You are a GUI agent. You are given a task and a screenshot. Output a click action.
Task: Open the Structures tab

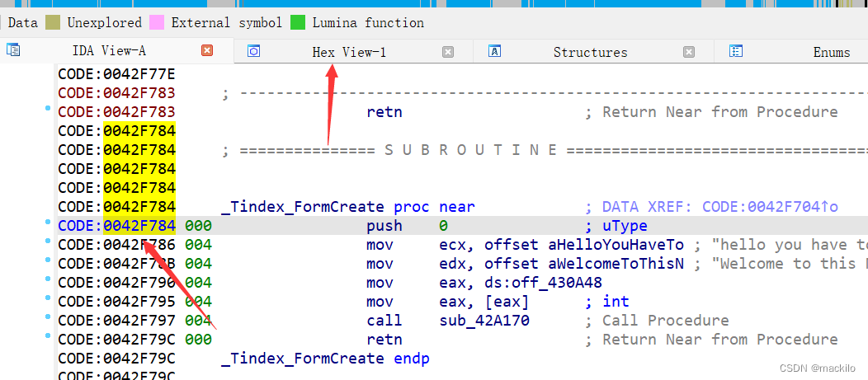tap(590, 53)
